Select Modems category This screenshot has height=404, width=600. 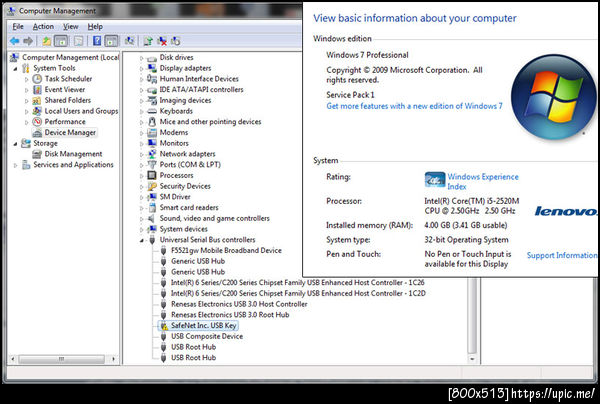(x=174, y=132)
